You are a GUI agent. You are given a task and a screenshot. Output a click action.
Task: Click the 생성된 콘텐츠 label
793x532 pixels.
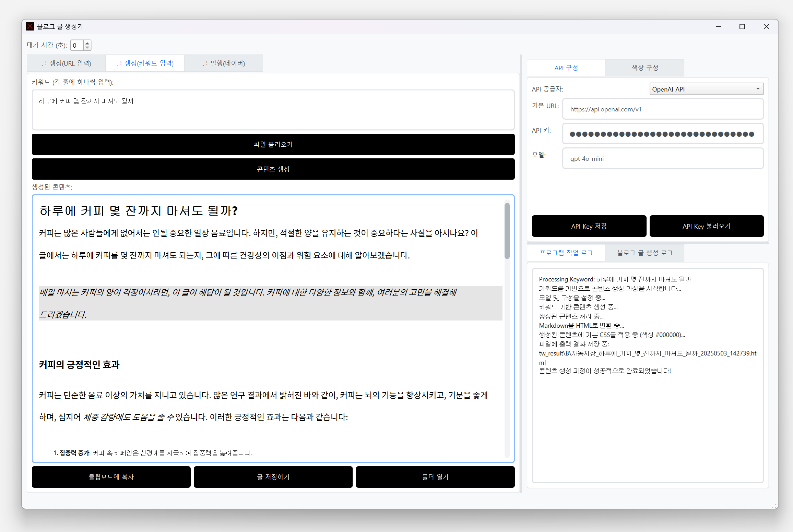point(52,187)
